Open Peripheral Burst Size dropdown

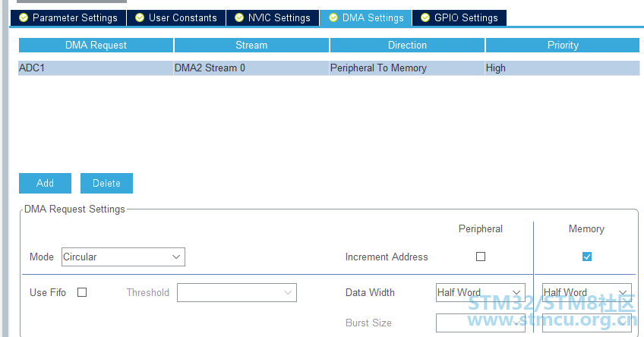[x=481, y=323]
